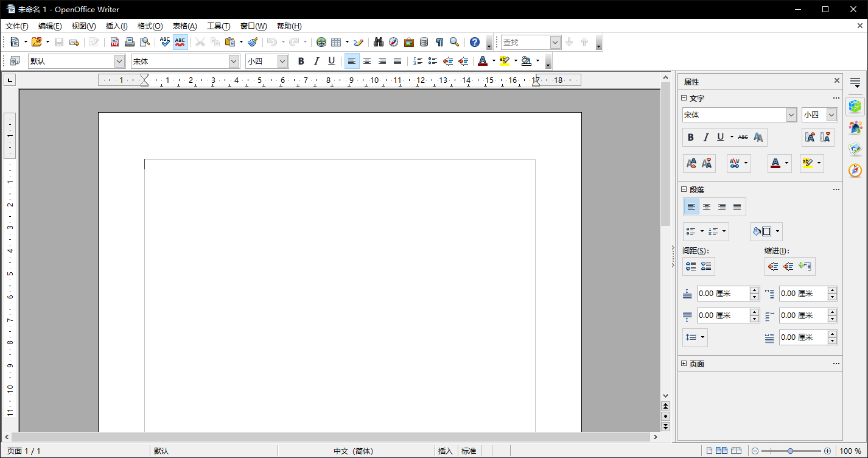Toggle bold text in the sidebar

pyautogui.click(x=690, y=137)
